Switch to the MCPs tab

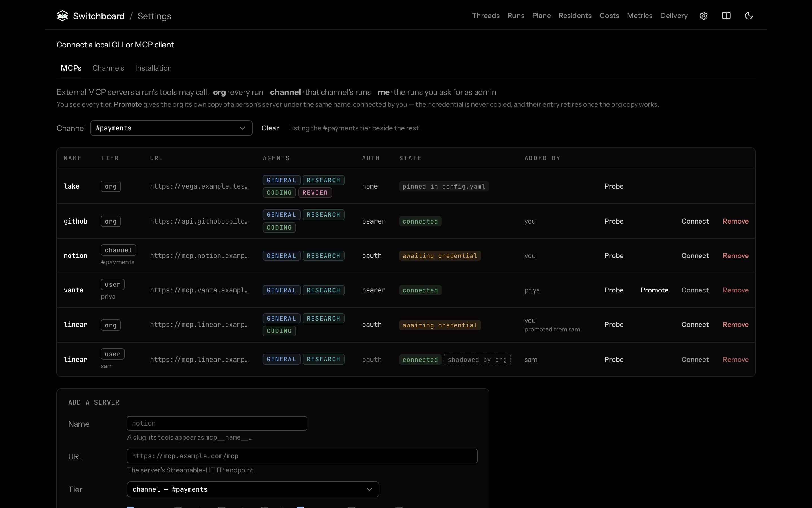point(71,68)
